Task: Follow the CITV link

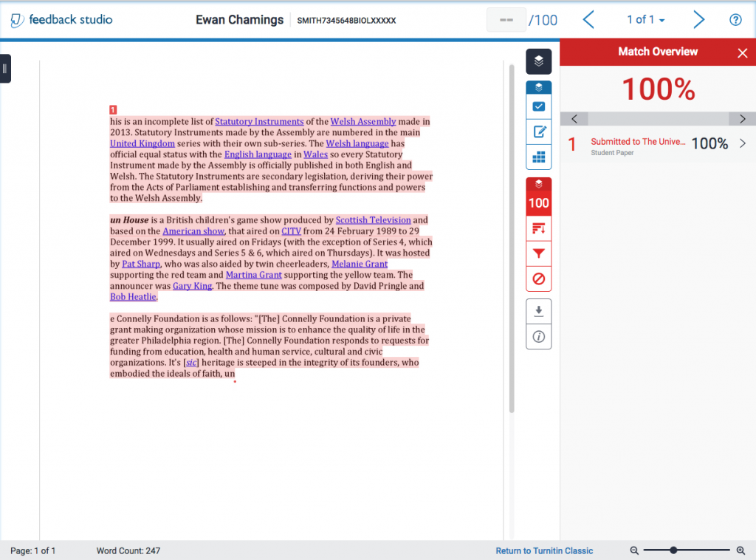Action: [x=291, y=231]
